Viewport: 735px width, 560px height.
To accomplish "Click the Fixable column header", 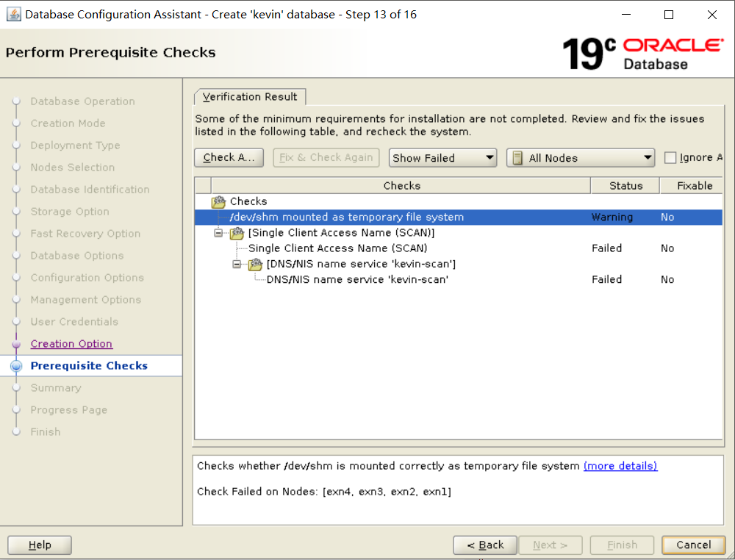I will 692,186.
